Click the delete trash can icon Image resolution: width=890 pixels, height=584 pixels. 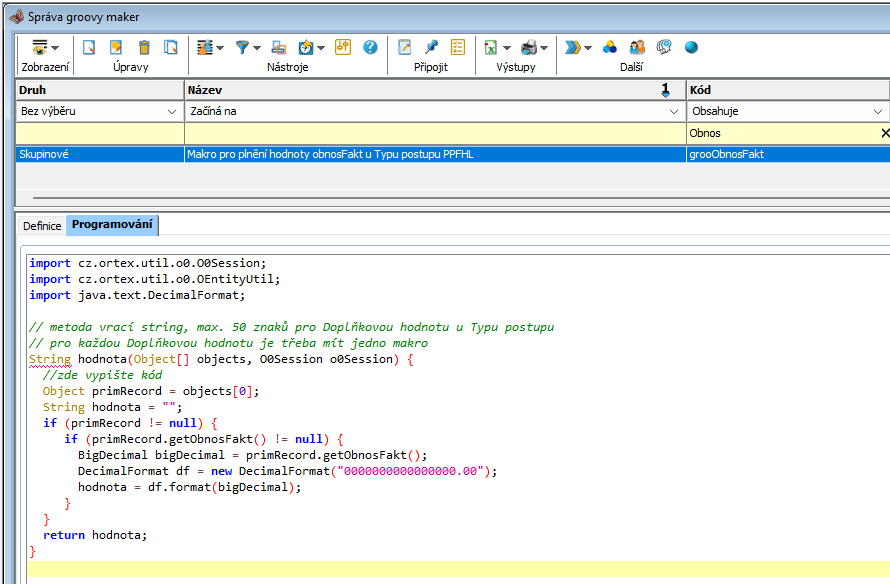point(144,47)
